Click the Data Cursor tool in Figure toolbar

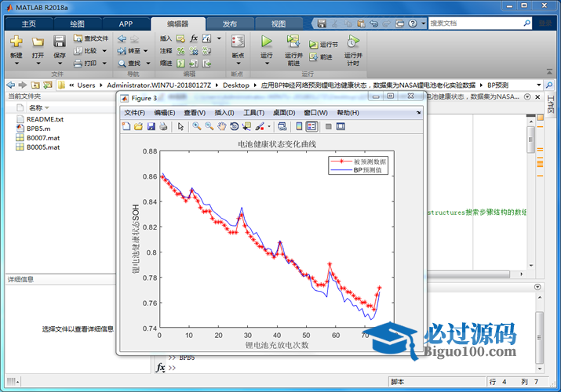[x=246, y=126]
